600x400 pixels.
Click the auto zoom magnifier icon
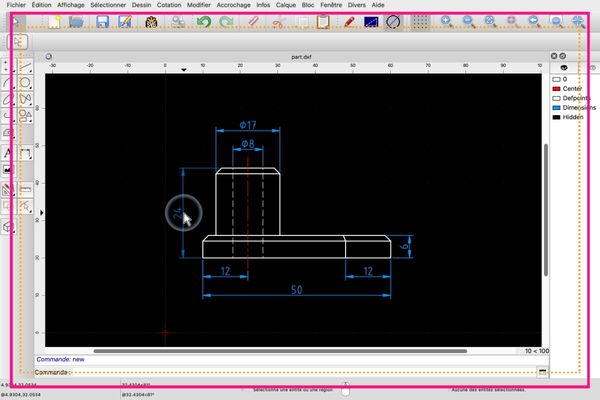490,21
